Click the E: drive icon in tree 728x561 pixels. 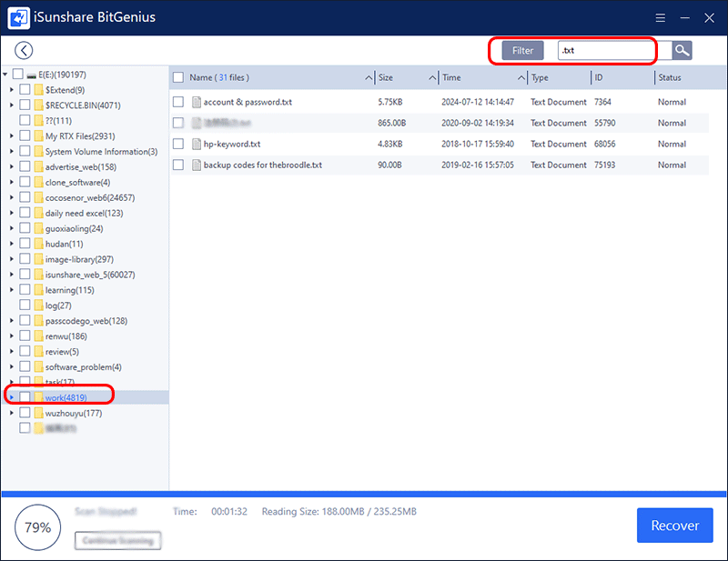pyautogui.click(x=32, y=74)
